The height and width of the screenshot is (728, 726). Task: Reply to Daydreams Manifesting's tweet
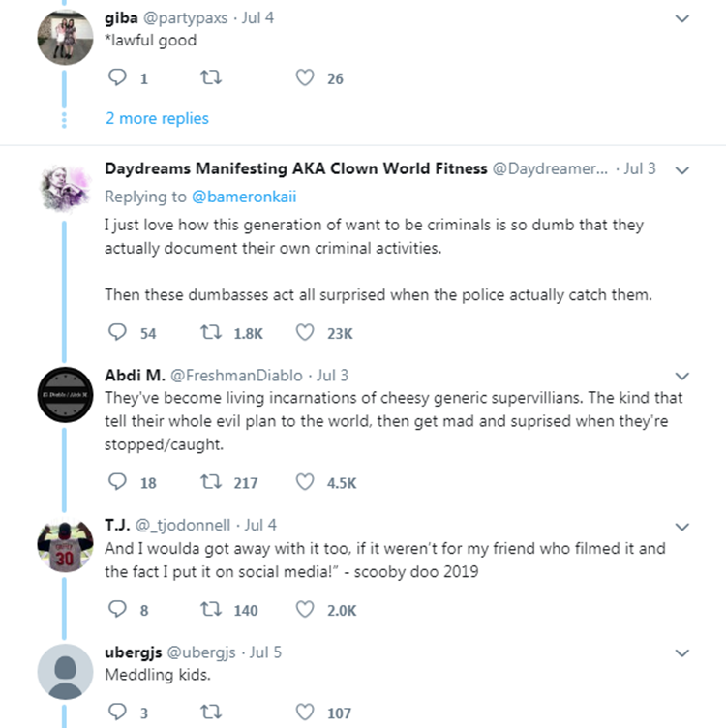click(x=118, y=332)
